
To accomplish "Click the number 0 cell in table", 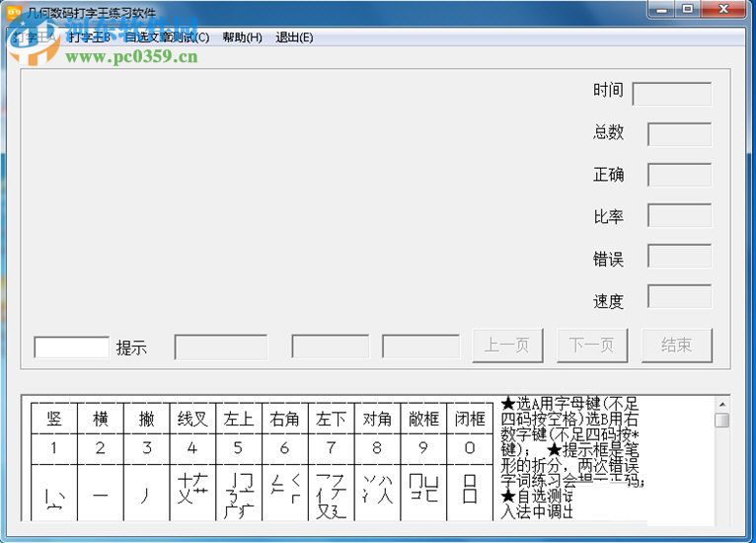I will 470,448.
